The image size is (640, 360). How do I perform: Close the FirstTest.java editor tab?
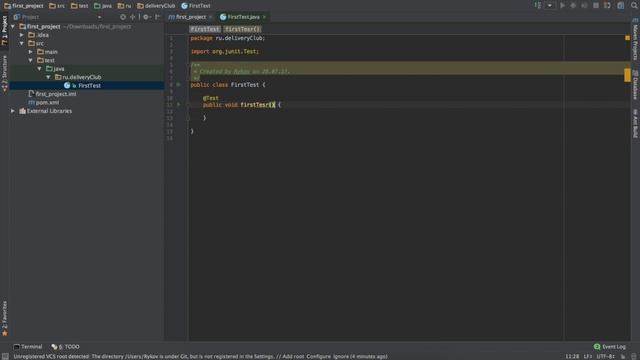pos(264,17)
